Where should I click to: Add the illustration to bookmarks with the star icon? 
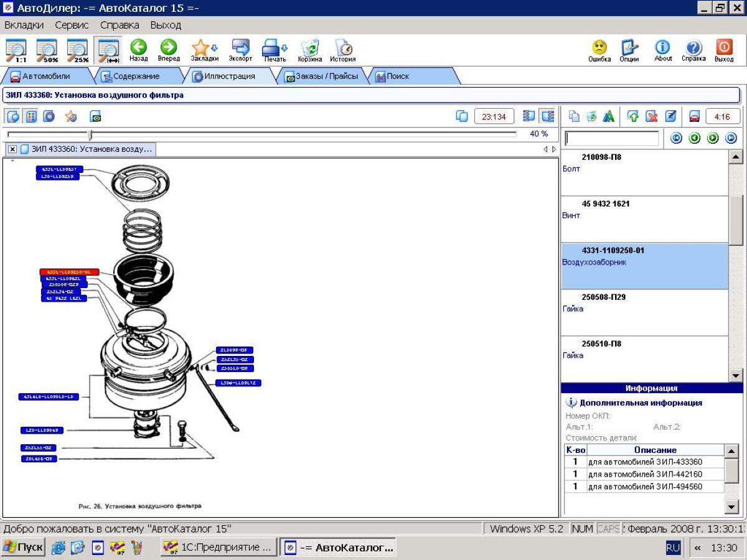[71, 116]
